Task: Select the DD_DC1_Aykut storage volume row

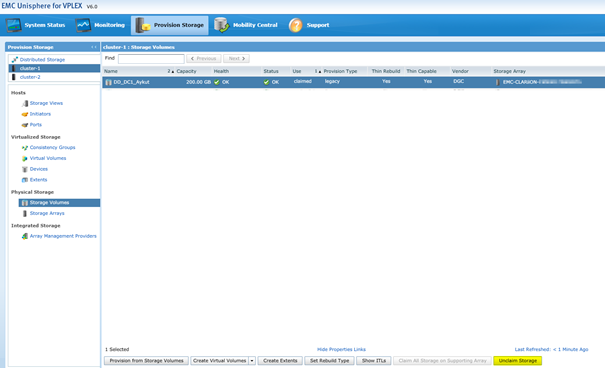Action: [353, 82]
